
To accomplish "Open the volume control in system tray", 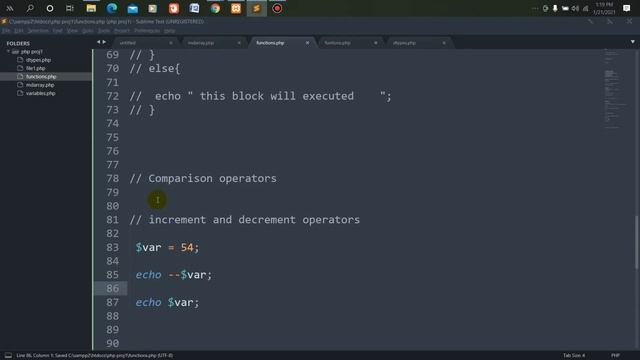I will point(575,8).
